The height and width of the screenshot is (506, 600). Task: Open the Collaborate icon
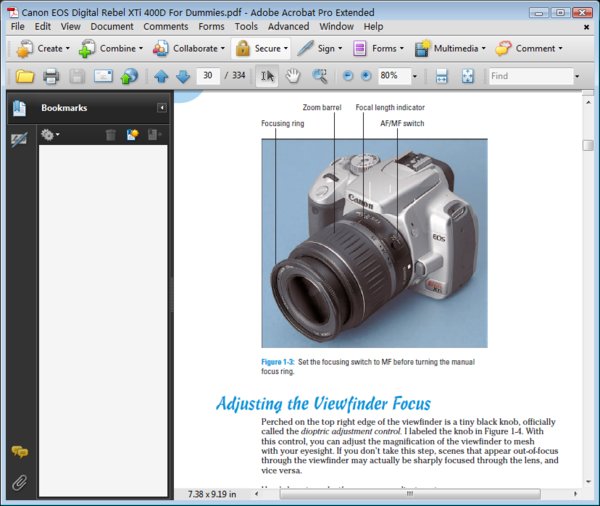click(161, 49)
